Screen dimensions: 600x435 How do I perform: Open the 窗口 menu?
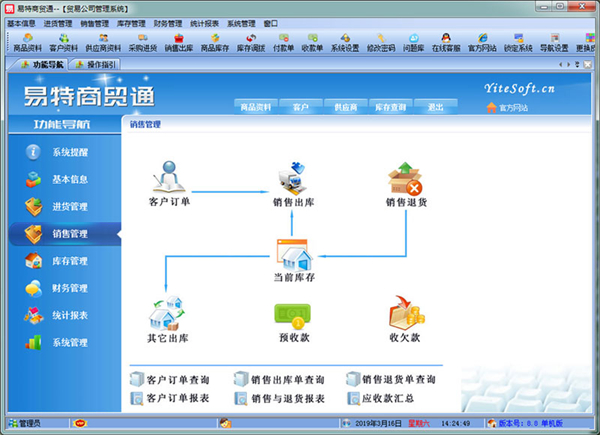(271, 24)
